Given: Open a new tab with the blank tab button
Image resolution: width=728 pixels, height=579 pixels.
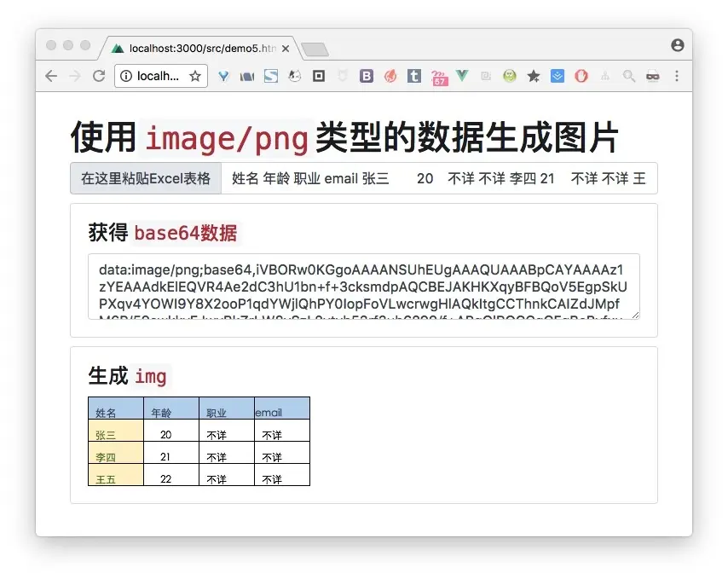Looking at the screenshot, I should pyautogui.click(x=315, y=49).
